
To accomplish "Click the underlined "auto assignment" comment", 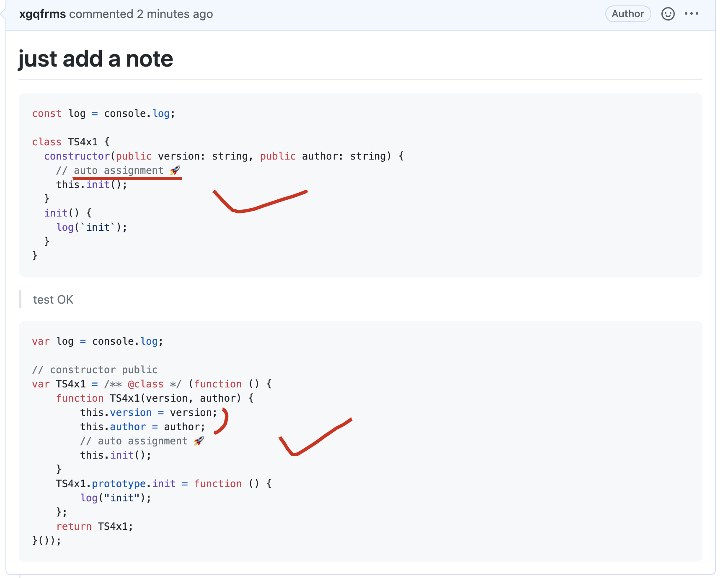I will [x=119, y=170].
